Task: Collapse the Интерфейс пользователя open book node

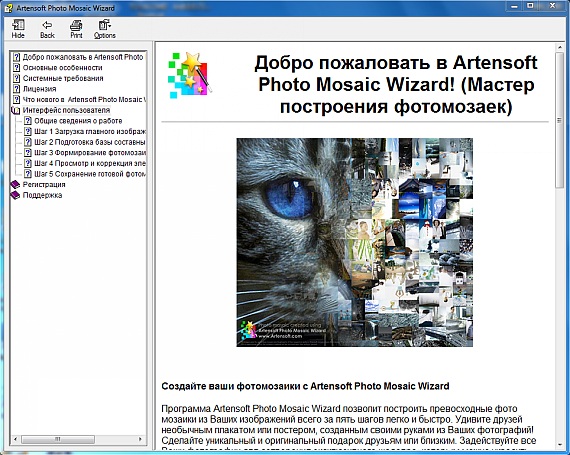Action: (x=15, y=110)
